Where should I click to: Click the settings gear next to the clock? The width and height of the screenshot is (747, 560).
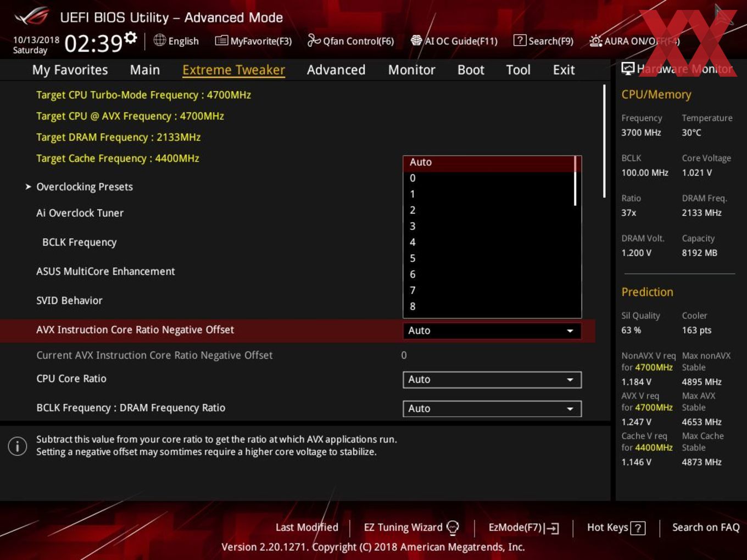click(x=130, y=37)
